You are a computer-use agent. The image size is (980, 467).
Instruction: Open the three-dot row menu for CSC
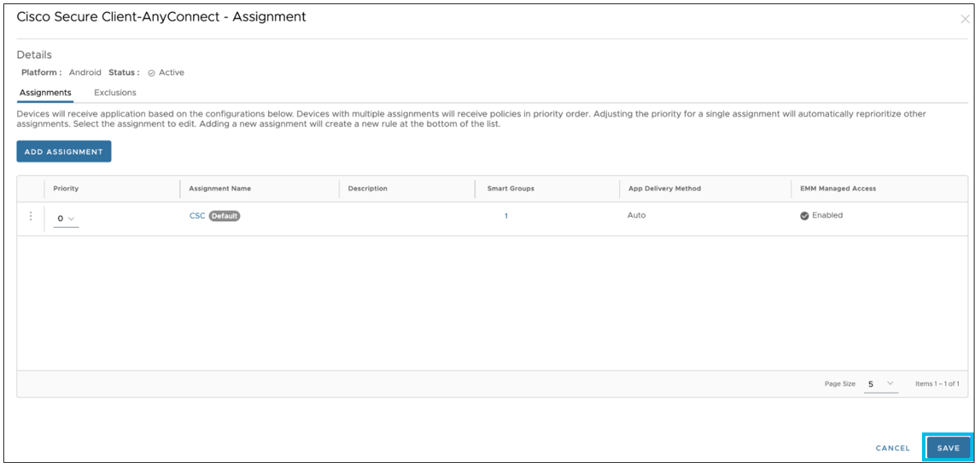[x=30, y=216]
